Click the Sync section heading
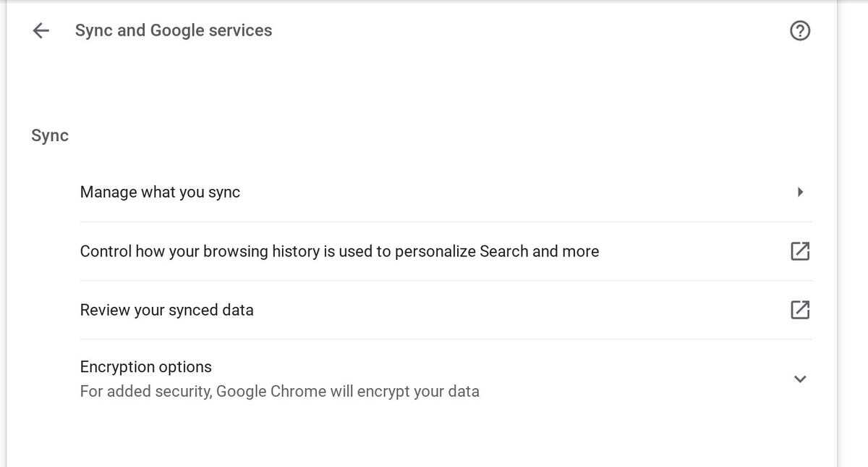The image size is (868, 467). [x=50, y=135]
